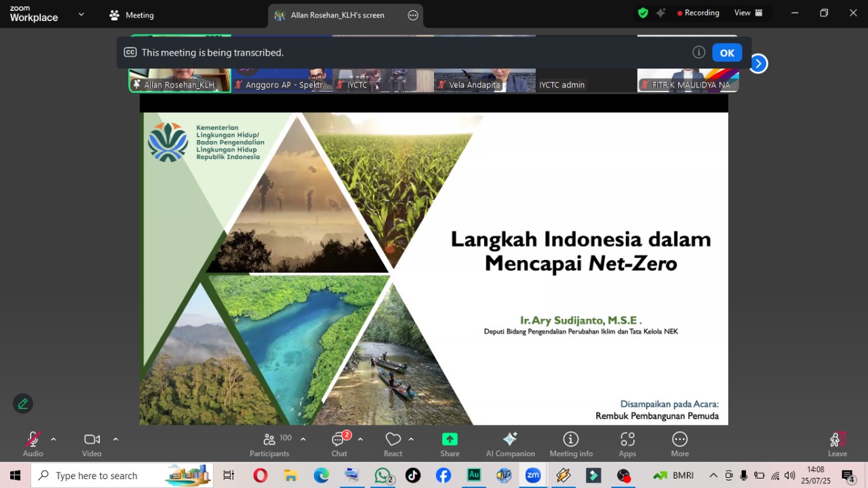This screenshot has height=488, width=868.
Task: Open Facebook from taskbar
Action: [x=443, y=476]
